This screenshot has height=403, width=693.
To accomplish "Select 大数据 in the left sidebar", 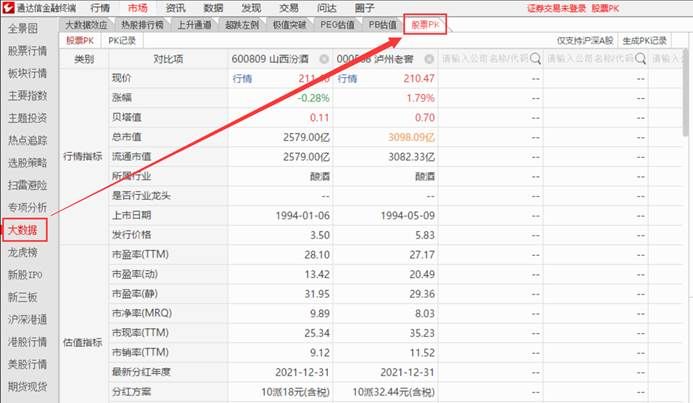I will point(22,230).
